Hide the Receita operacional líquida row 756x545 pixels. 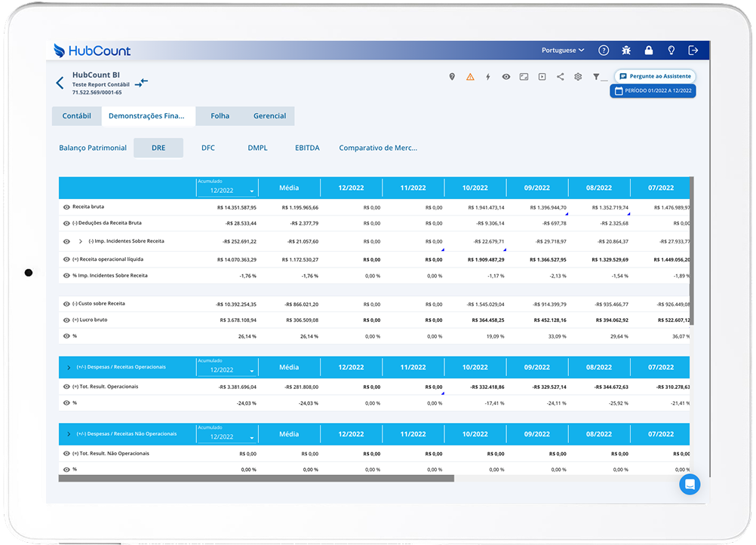pyautogui.click(x=66, y=259)
